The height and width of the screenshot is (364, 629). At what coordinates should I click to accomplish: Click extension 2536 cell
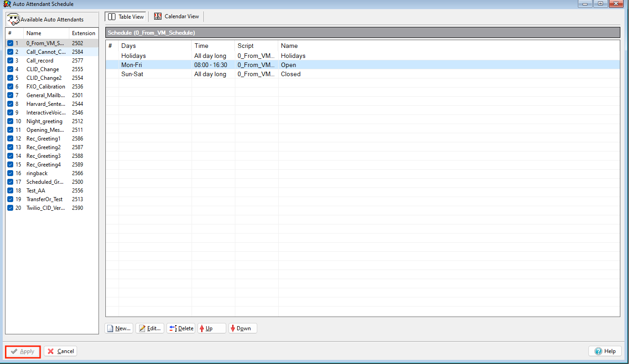(x=78, y=87)
